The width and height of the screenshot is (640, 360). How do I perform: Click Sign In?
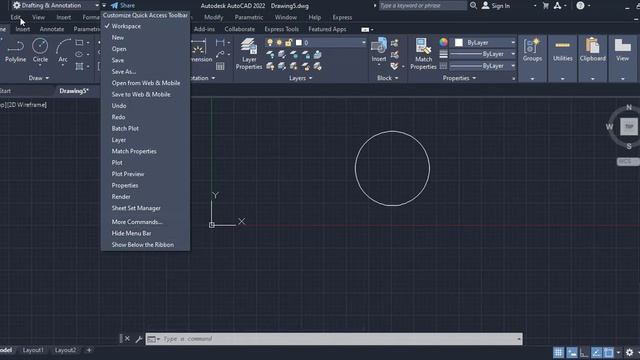coord(496,6)
